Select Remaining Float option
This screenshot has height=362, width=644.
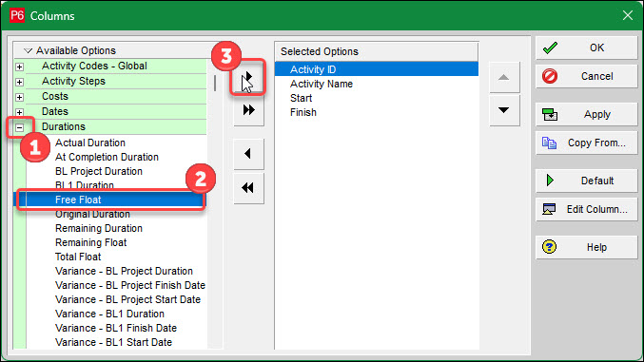click(x=90, y=242)
